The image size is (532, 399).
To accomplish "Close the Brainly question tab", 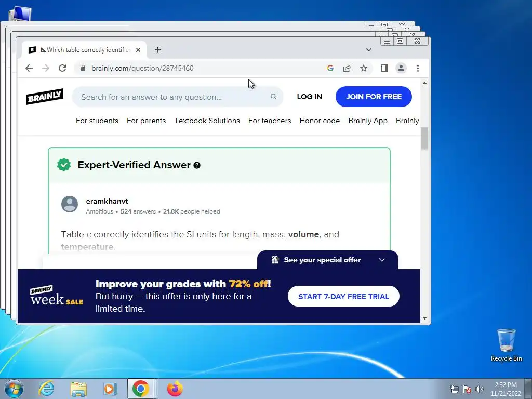I will (138, 50).
